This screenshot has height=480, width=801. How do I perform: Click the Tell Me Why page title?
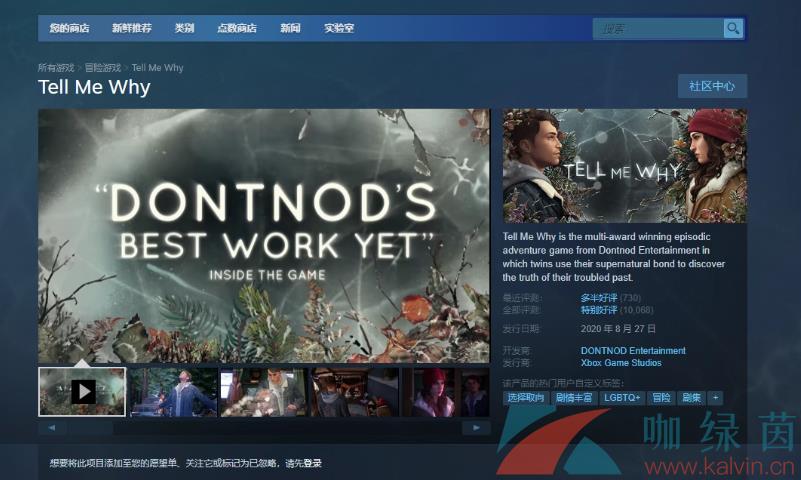(94, 87)
